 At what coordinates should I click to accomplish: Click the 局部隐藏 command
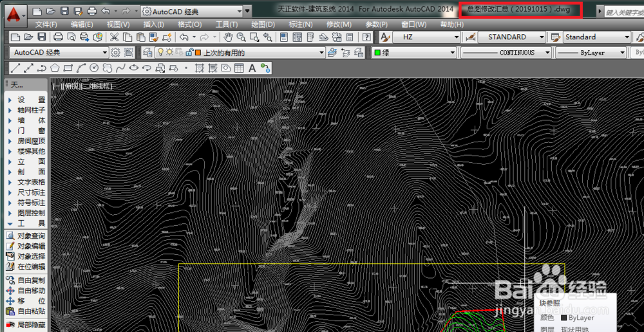(26, 325)
